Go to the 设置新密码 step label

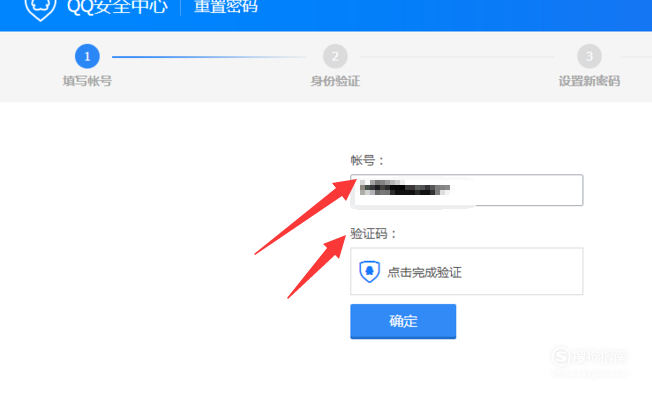(x=589, y=81)
